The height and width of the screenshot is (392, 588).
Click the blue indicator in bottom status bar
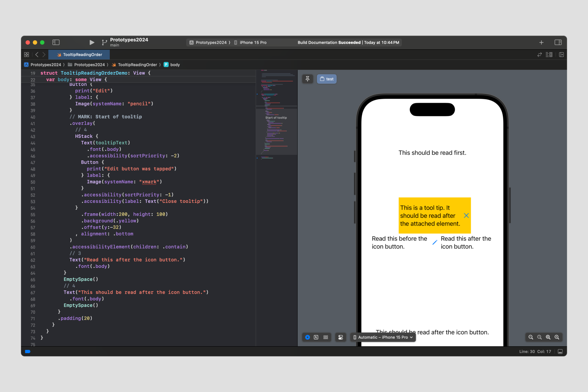click(28, 351)
